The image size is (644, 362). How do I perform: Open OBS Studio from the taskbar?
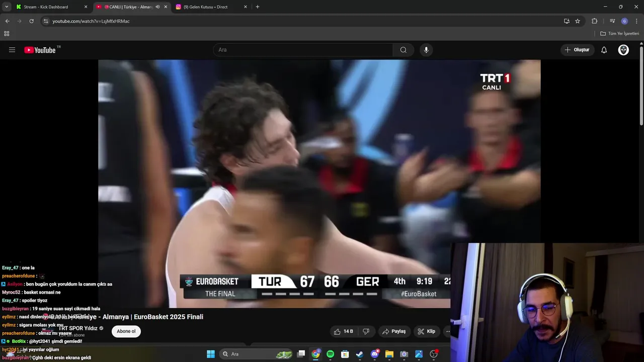[434, 354]
